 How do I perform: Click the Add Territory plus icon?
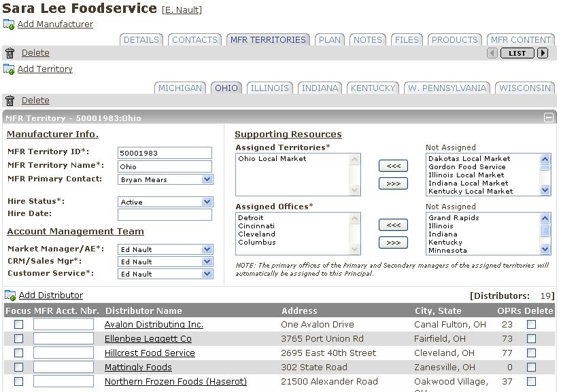[9, 69]
